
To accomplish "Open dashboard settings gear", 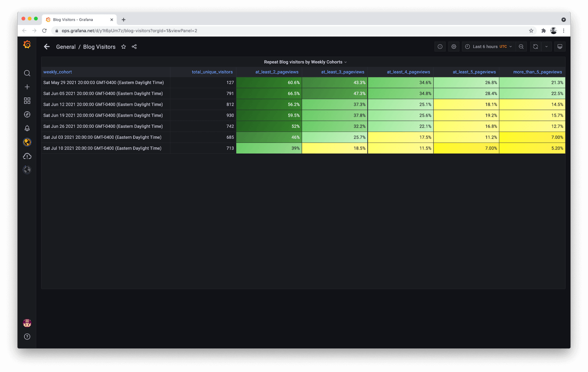I will 453,46.
